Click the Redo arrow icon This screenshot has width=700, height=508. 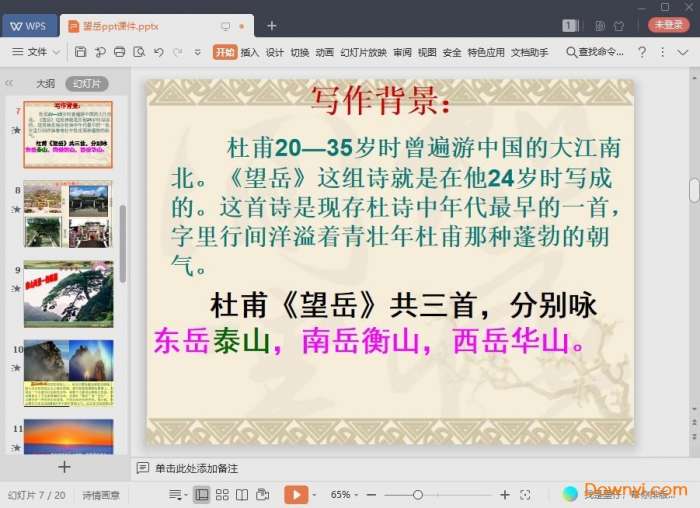pyautogui.click(x=178, y=52)
